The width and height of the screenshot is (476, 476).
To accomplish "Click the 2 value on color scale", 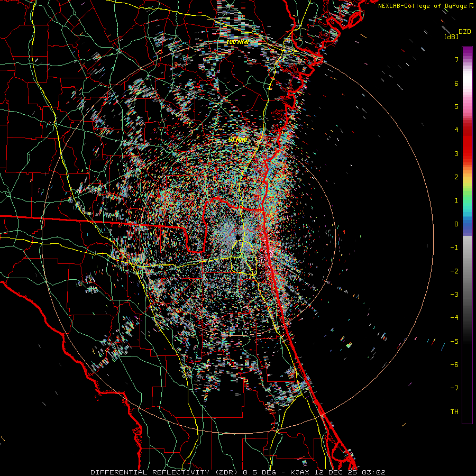I will click(456, 177).
